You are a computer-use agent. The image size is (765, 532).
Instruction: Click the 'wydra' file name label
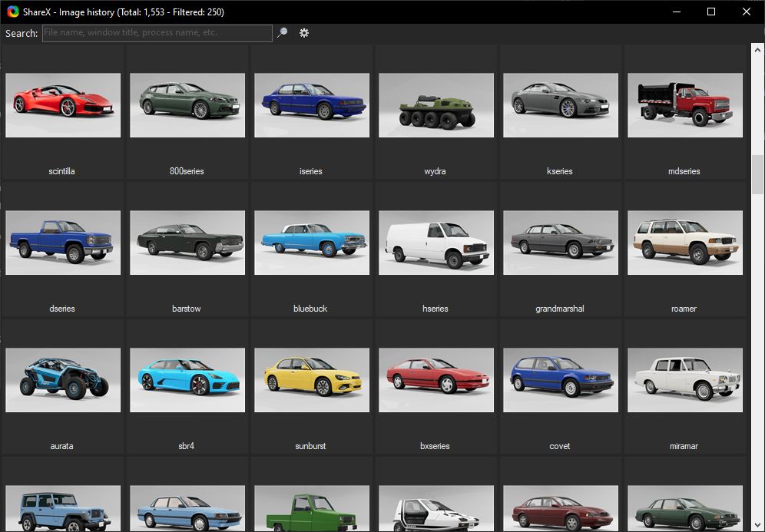coord(435,171)
